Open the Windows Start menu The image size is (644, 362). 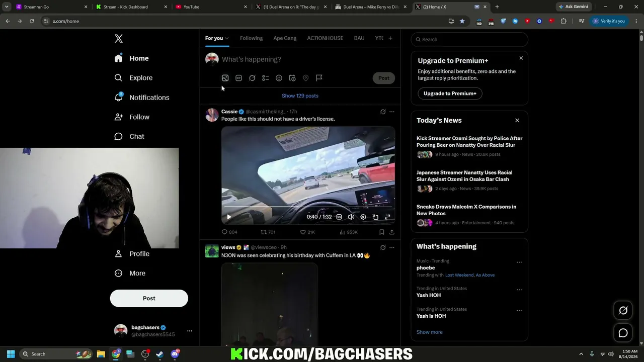[11, 354]
